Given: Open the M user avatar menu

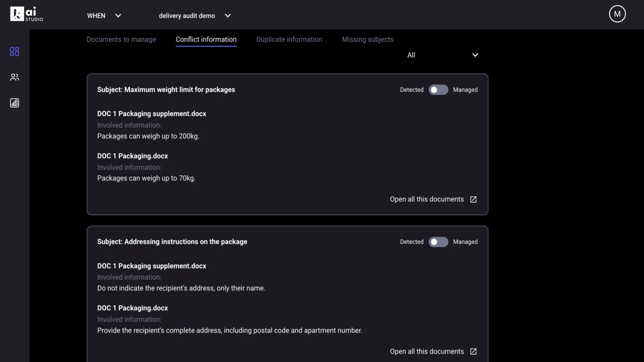Looking at the screenshot, I should coord(617,14).
